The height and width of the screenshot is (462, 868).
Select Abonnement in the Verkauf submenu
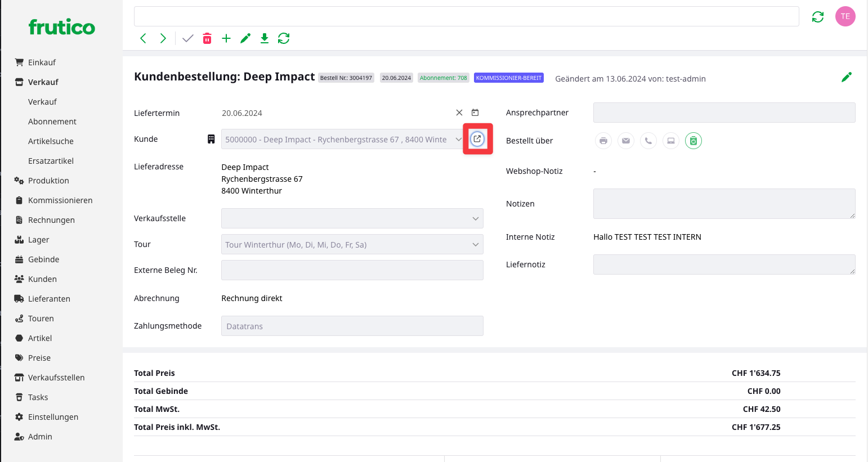[x=52, y=122]
